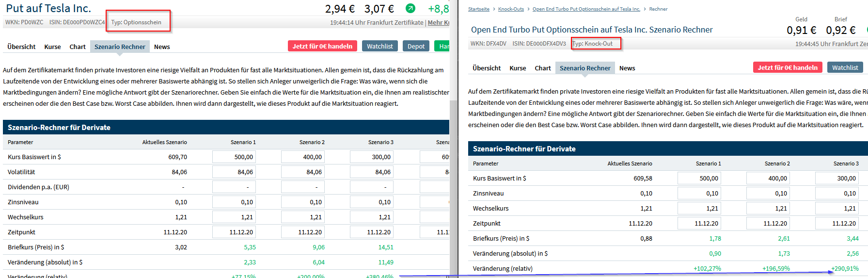
Task: Select Szenario Rechner tab on Put auf Tesla page
Action: 120,47
